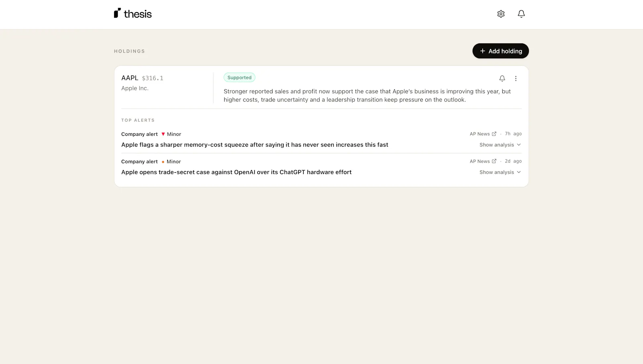Open AP News link for memory-cost alert
643x364 pixels.
point(483,134)
